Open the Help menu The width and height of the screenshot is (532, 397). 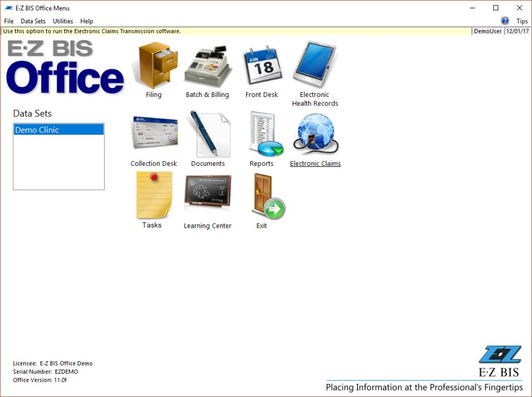coord(86,21)
